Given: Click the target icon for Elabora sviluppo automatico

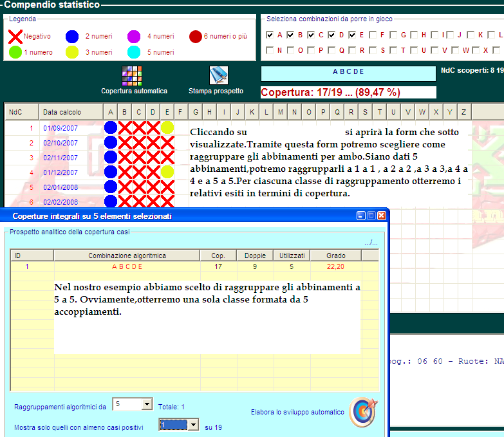Looking at the screenshot, I should coord(363,412).
